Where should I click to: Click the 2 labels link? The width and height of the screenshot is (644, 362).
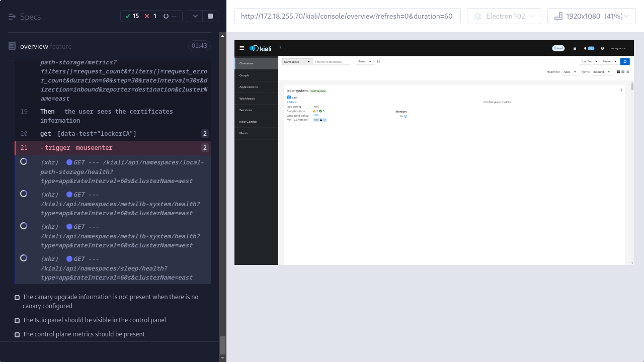[x=292, y=102]
